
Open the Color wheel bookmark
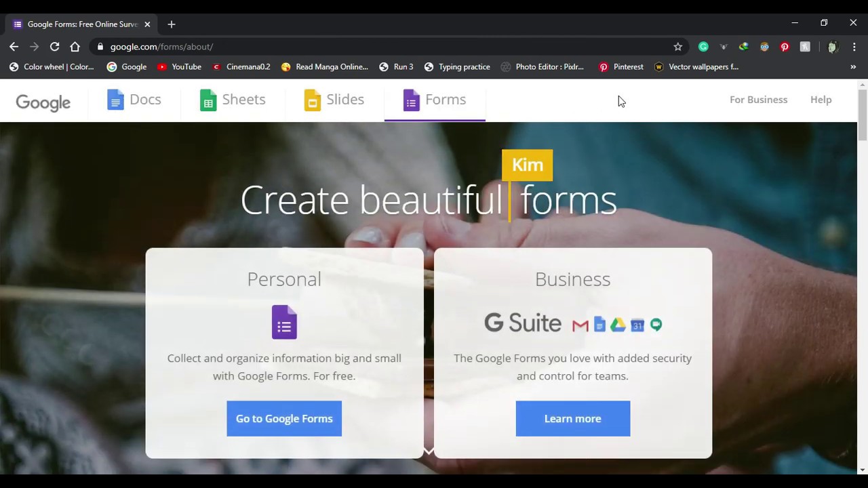52,67
